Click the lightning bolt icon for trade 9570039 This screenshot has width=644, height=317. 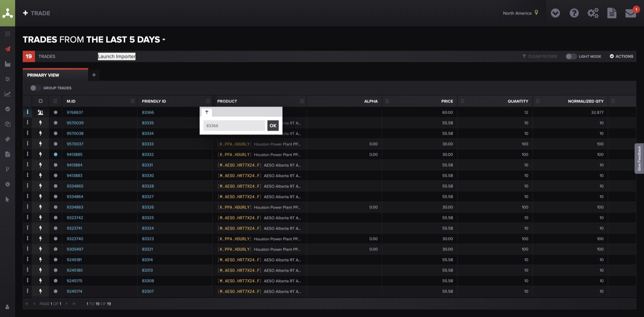click(x=40, y=123)
